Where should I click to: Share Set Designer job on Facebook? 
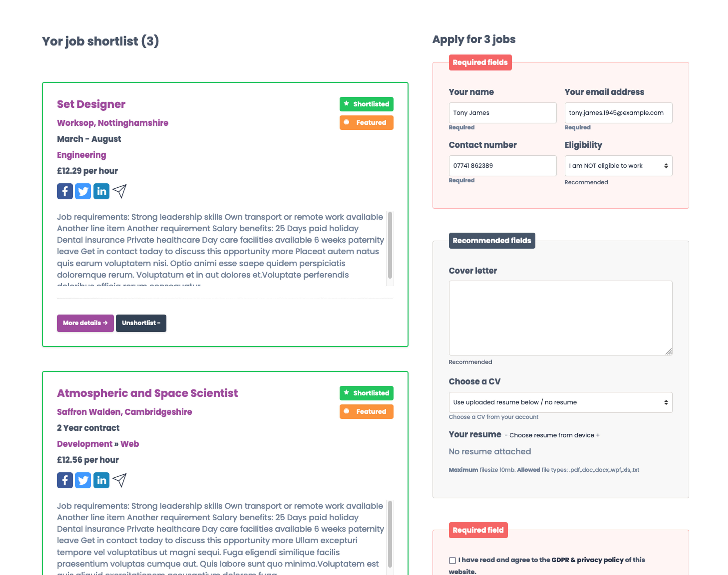pyautogui.click(x=65, y=191)
